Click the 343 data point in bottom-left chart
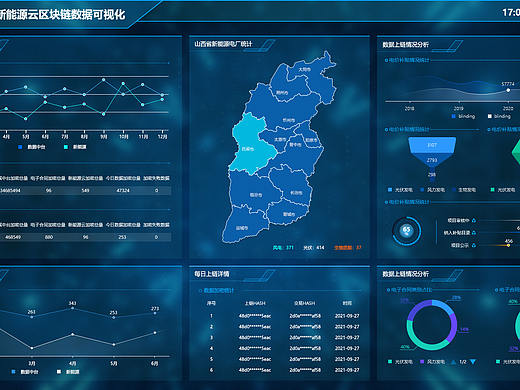Screen dimensions: 520x390 tap(73, 308)
